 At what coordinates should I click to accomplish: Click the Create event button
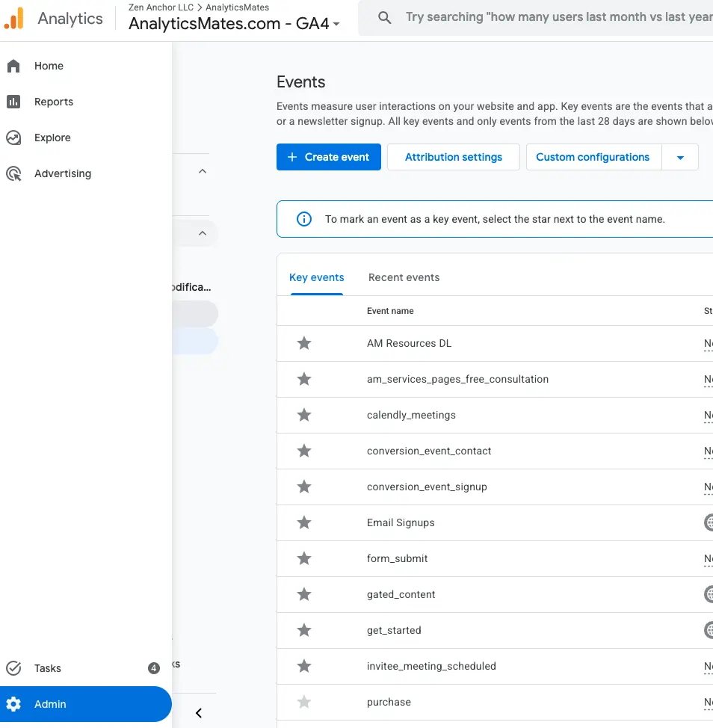(x=329, y=157)
